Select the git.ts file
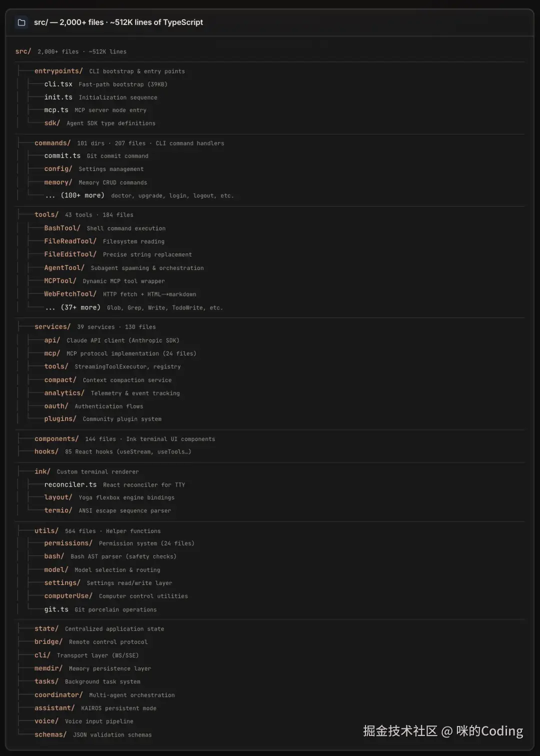 (56, 609)
